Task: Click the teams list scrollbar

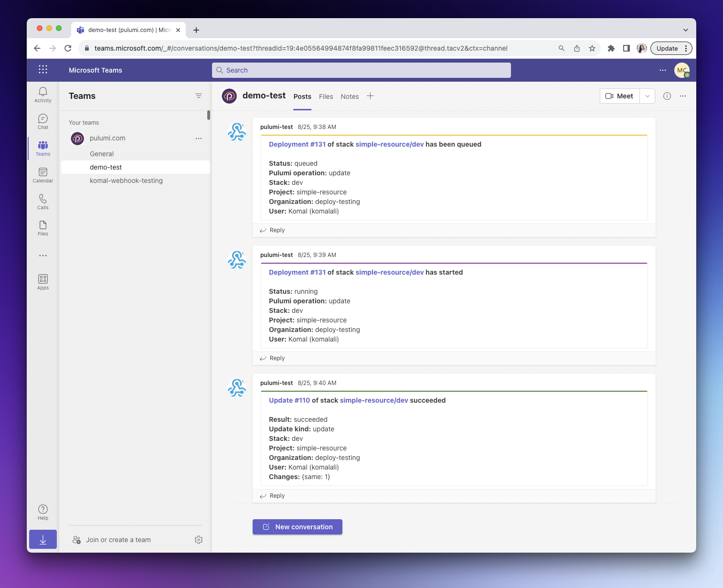Action: coord(209,115)
